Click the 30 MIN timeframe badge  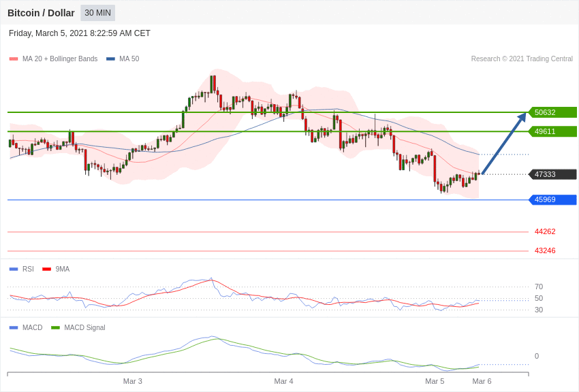click(x=97, y=13)
